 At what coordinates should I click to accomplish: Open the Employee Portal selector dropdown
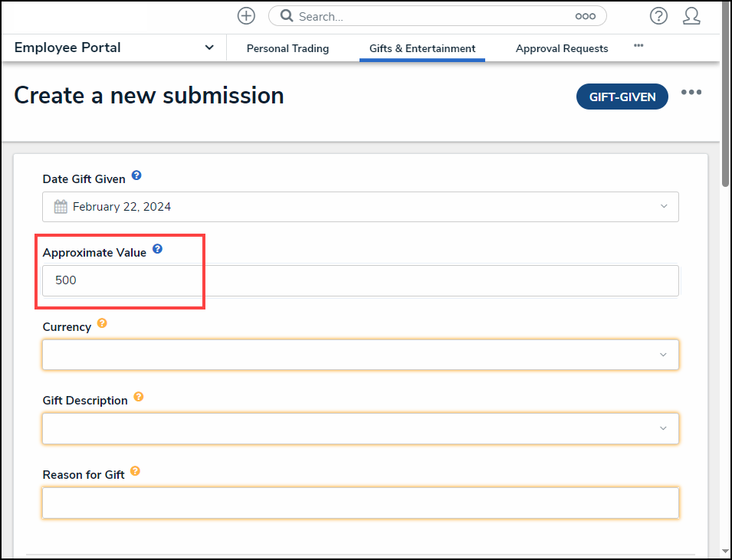pos(114,47)
